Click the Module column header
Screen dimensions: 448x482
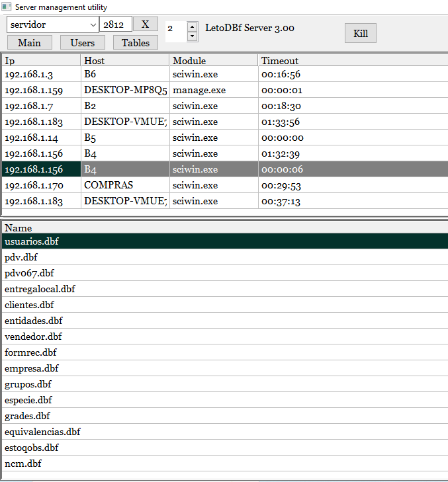click(x=212, y=61)
